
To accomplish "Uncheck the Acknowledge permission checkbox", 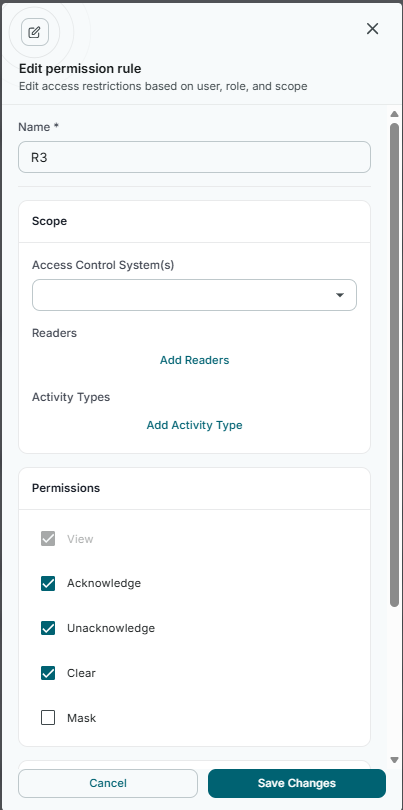I will point(48,583).
